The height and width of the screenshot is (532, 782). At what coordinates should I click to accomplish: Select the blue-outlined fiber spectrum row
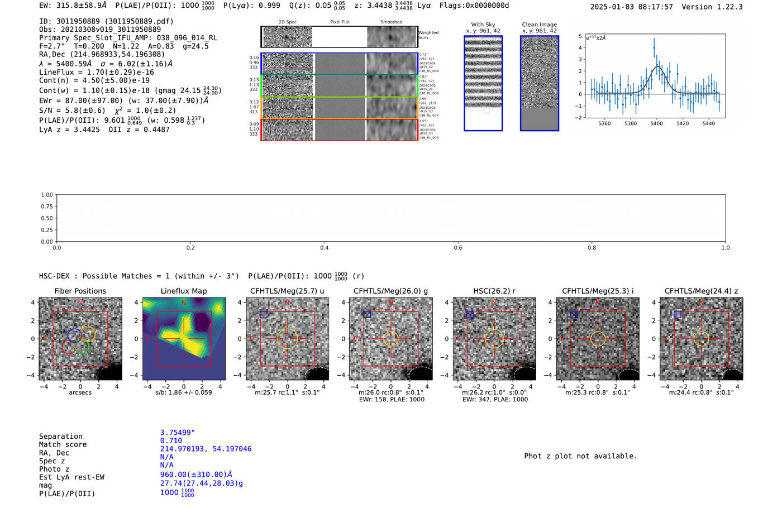[339, 64]
